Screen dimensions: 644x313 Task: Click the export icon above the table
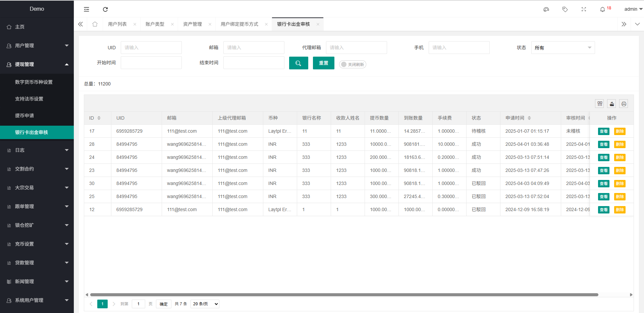pyautogui.click(x=612, y=104)
